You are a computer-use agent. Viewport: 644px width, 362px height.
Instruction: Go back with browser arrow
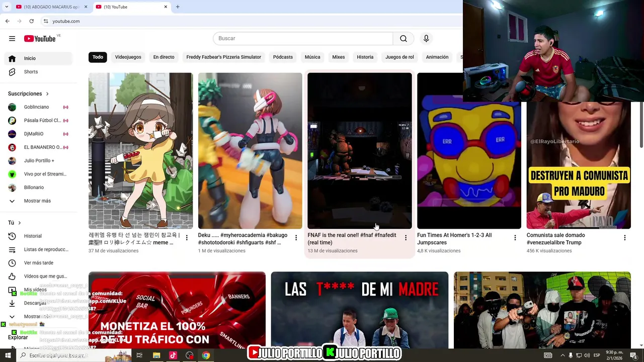7,21
